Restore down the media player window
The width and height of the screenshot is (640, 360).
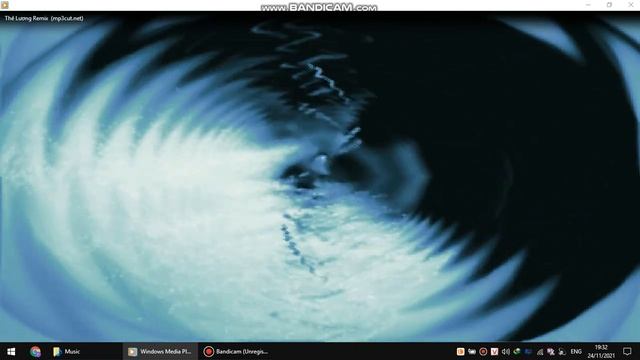click(609, 5)
